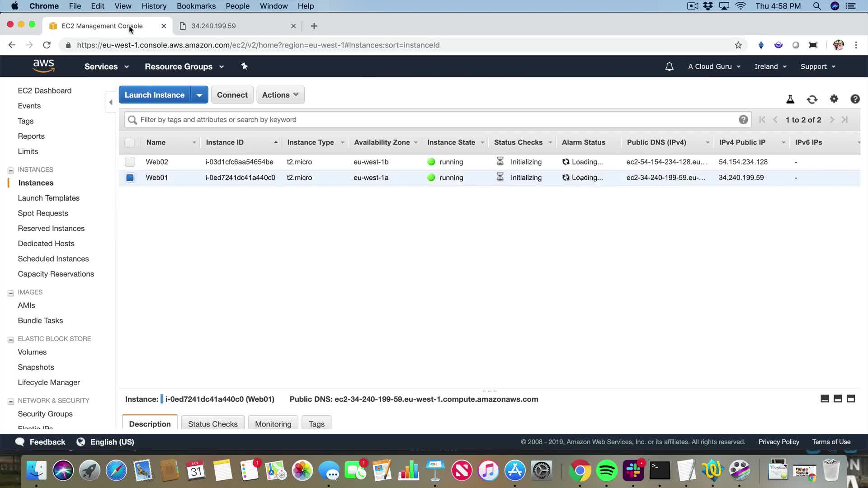The height and width of the screenshot is (488, 868).
Task: Open the AWS notifications bell
Action: (670, 66)
